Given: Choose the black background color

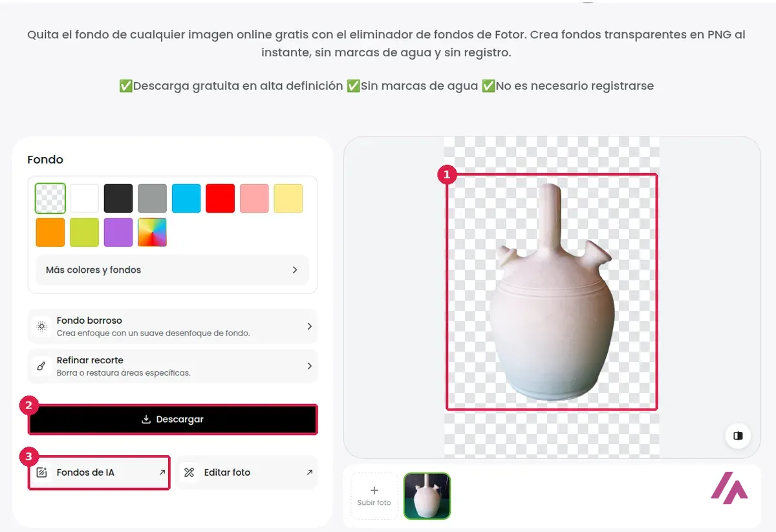Looking at the screenshot, I should (x=118, y=198).
